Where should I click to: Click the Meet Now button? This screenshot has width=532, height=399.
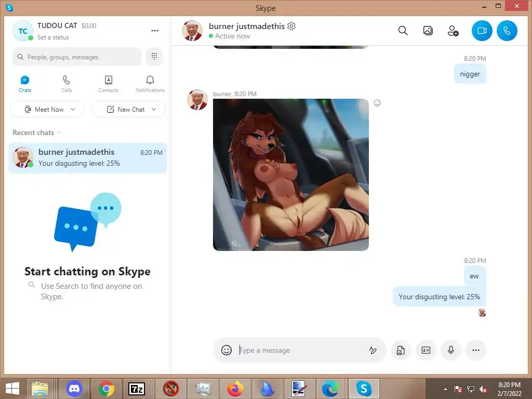click(x=46, y=109)
